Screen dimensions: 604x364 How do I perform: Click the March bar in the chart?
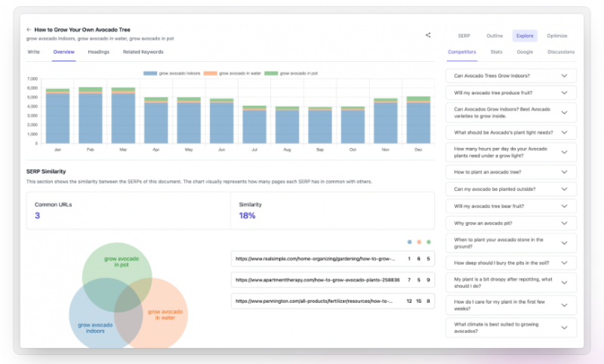click(123, 117)
